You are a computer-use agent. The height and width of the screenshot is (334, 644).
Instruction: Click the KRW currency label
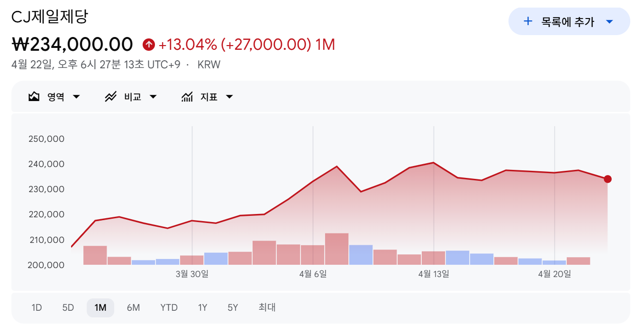coord(209,65)
